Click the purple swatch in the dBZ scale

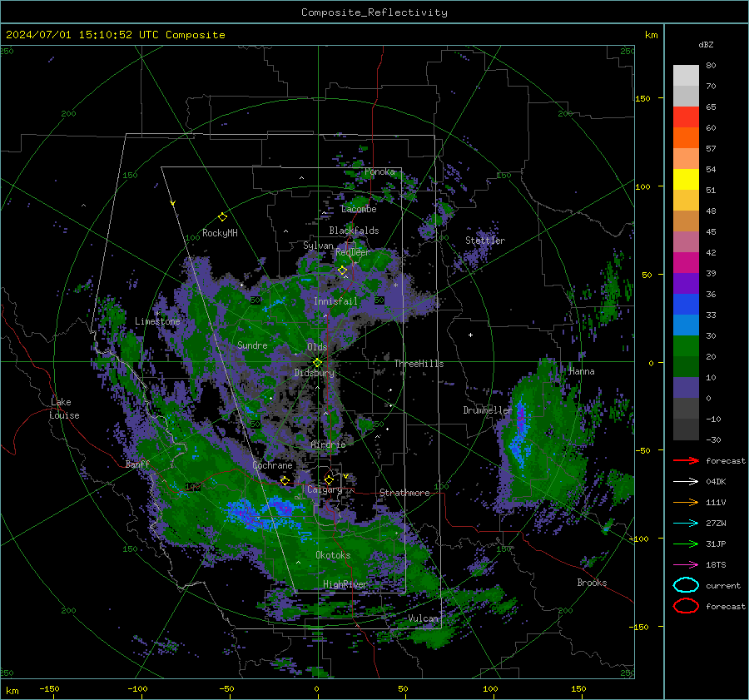[x=686, y=284]
